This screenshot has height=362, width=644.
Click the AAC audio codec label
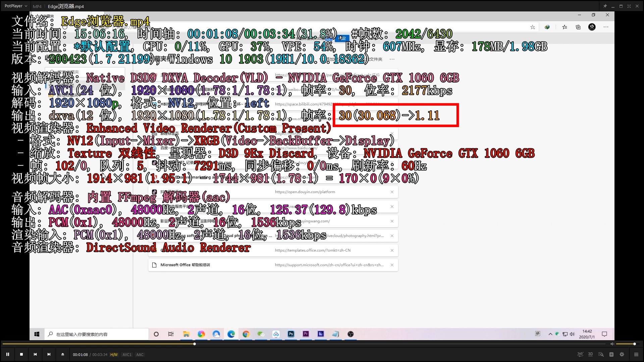tap(140, 355)
